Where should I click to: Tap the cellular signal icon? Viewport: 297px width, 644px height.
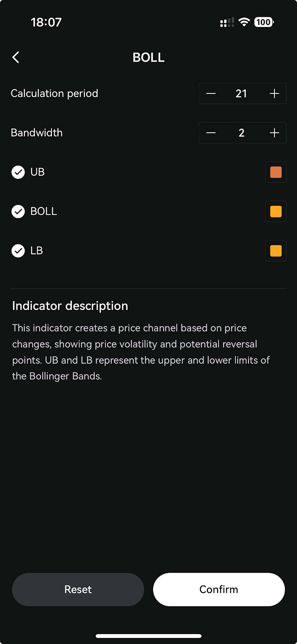coord(227,23)
